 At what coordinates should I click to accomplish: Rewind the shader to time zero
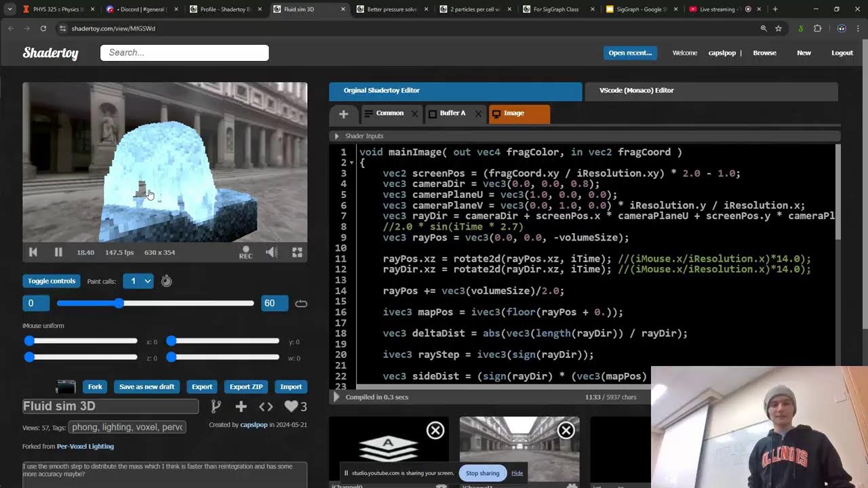pyautogui.click(x=33, y=252)
